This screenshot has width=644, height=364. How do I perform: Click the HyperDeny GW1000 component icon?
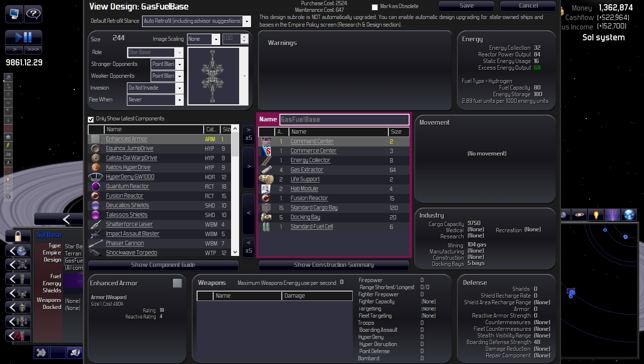coord(96,177)
